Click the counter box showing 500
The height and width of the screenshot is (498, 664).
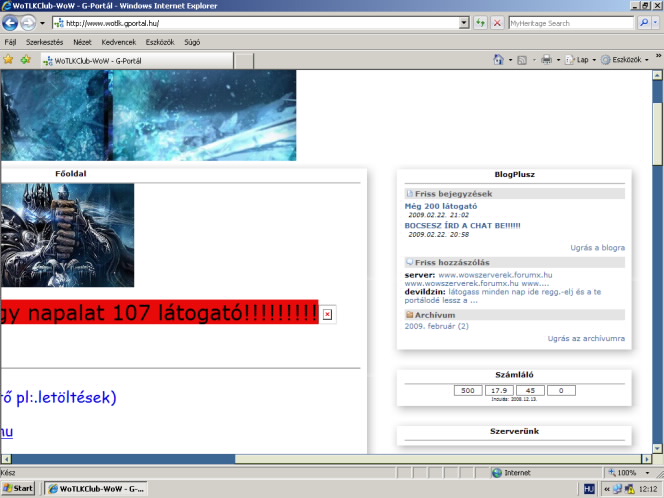click(468, 390)
